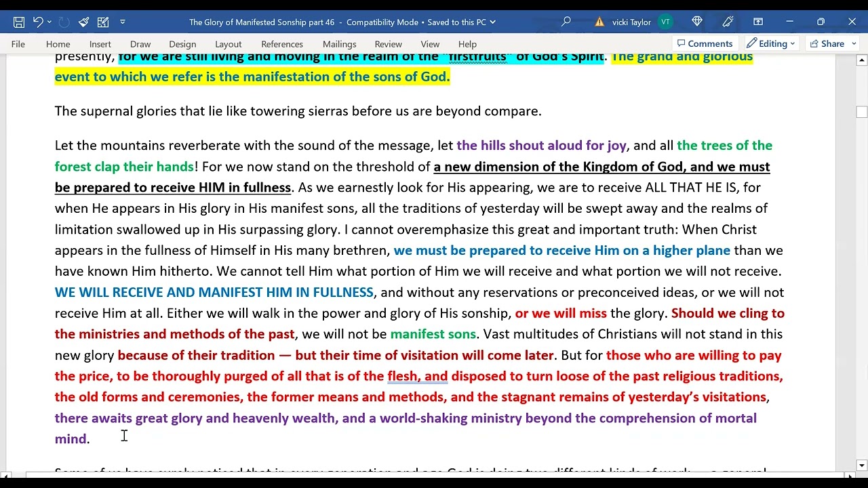Click the yellow warning triangle icon
Image resolution: width=868 pixels, height=488 pixels.
click(599, 22)
